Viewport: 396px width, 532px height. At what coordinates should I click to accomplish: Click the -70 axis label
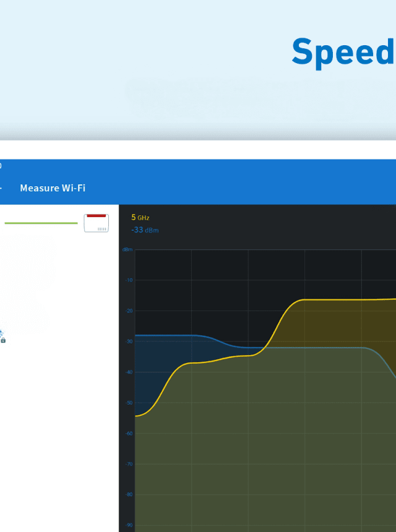click(x=129, y=464)
